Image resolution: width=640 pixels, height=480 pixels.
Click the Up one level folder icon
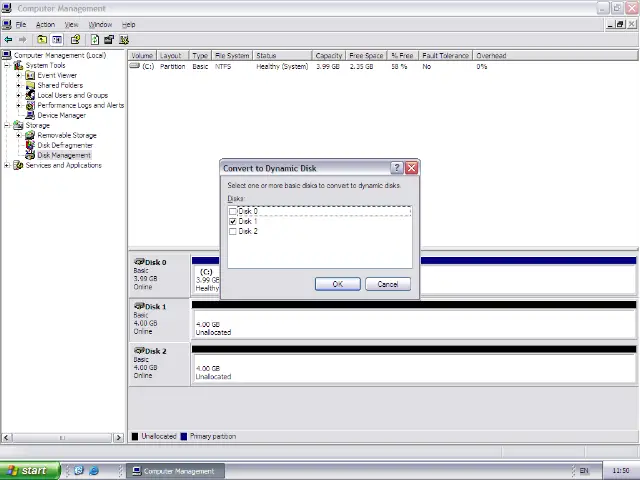click(x=42, y=40)
